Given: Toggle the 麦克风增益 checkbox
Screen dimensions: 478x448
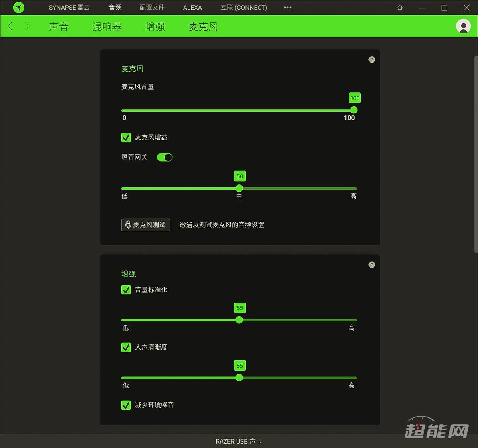Looking at the screenshot, I should point(126,137).
